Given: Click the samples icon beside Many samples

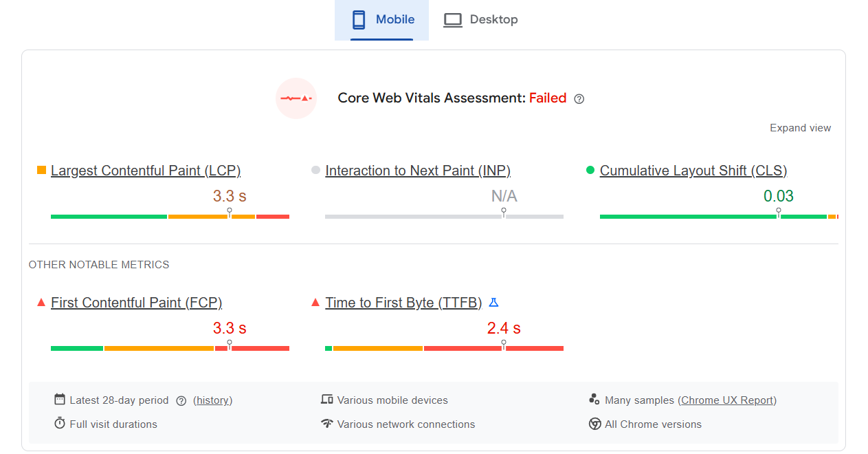Looking at the screenshot, I should pyautogui.click(x=595, y=400).
